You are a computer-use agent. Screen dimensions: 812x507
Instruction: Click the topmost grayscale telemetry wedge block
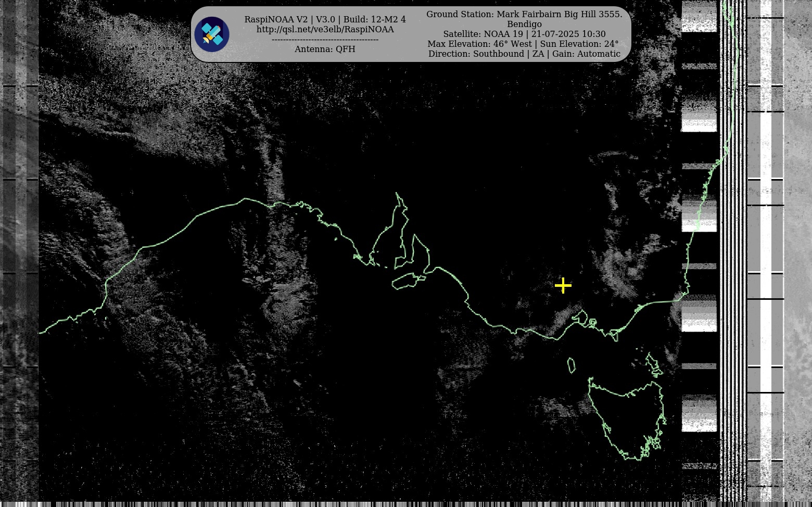coord(699,16)
